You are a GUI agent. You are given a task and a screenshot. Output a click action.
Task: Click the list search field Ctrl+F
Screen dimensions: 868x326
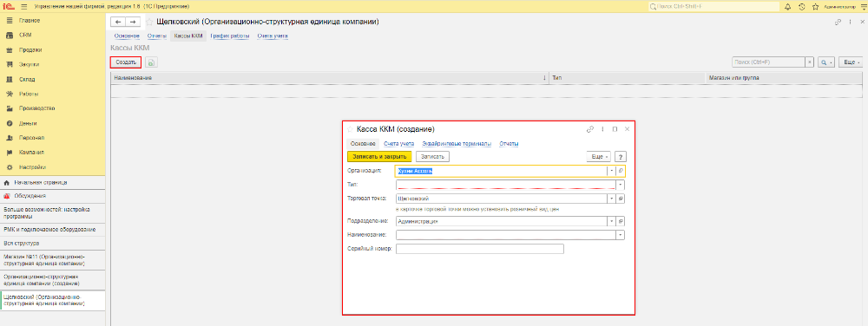coord(768,62)
